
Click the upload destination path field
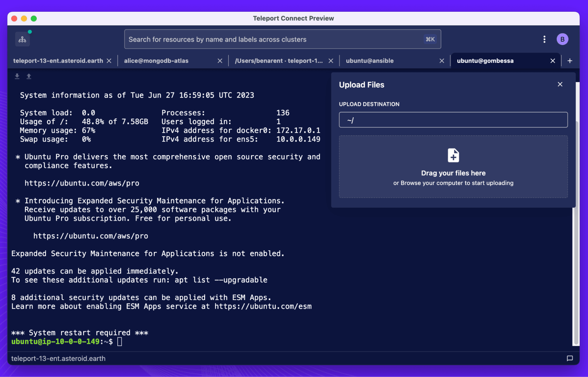tap(453, 120)
